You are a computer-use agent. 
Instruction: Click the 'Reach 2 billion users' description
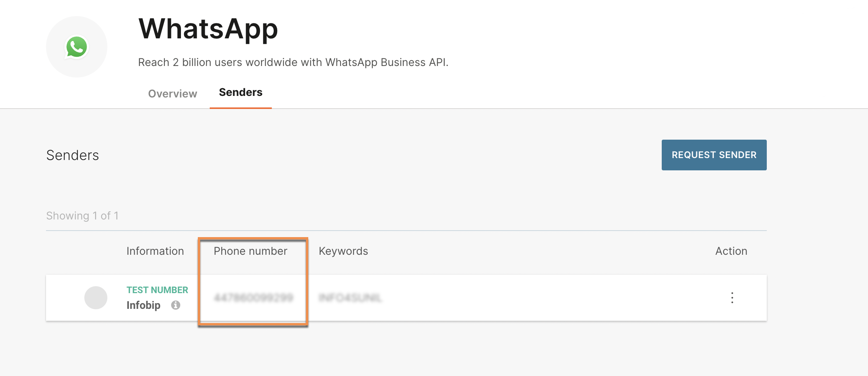click(293, 62)
